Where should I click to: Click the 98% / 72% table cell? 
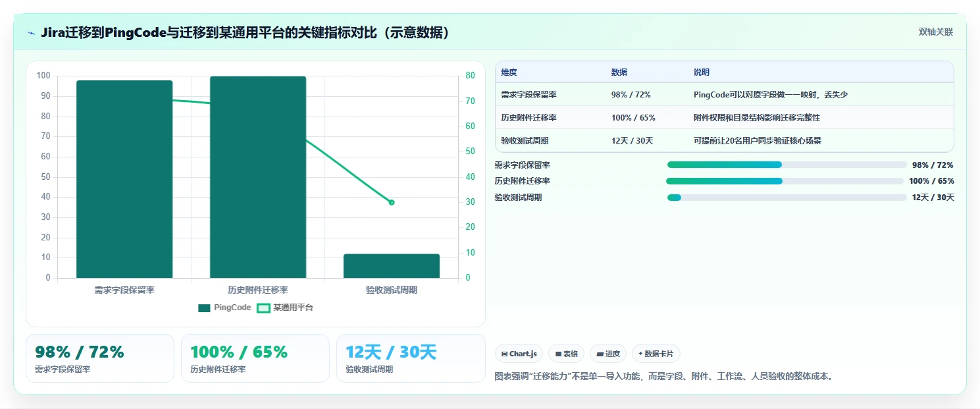[x=631, y=95]
